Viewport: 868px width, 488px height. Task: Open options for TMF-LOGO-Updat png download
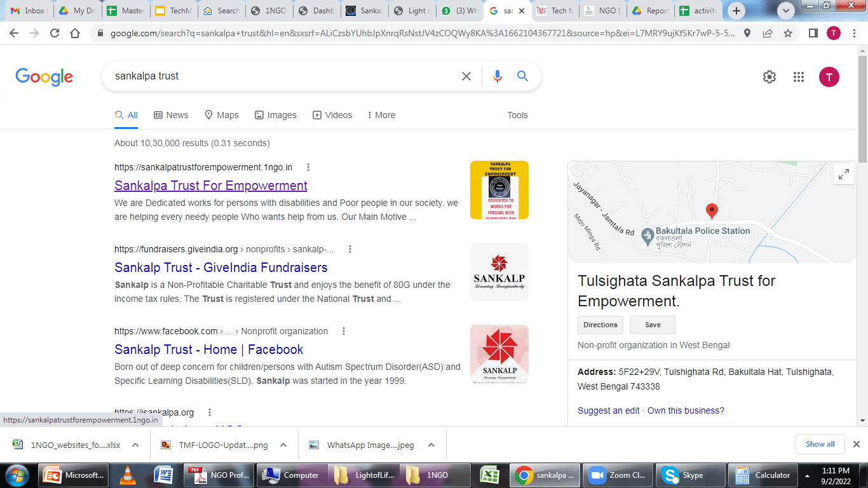coord(283,445)
